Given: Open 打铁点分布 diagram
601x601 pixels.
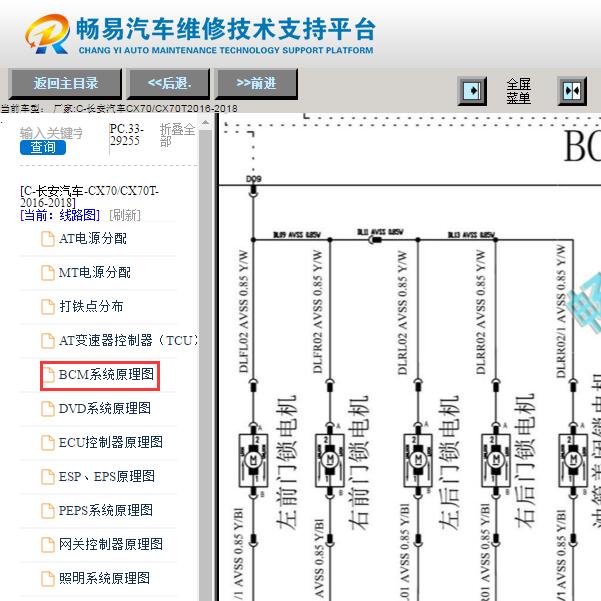Looking at the screenshot, I should (91, 306).
